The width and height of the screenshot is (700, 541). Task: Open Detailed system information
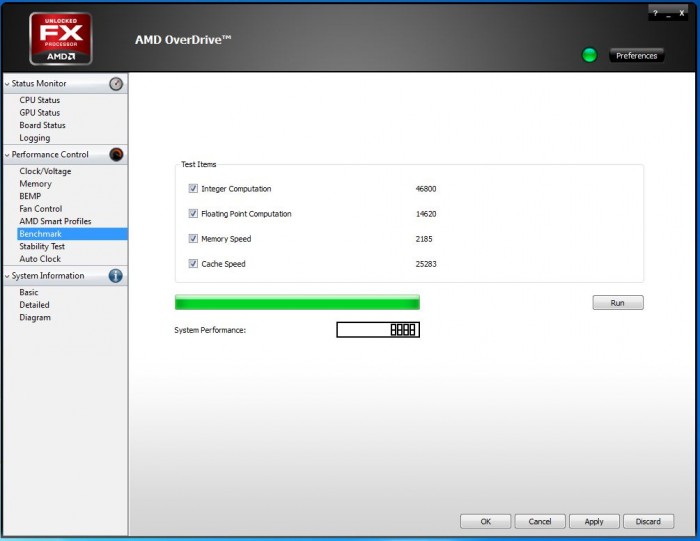click(34, 305)
